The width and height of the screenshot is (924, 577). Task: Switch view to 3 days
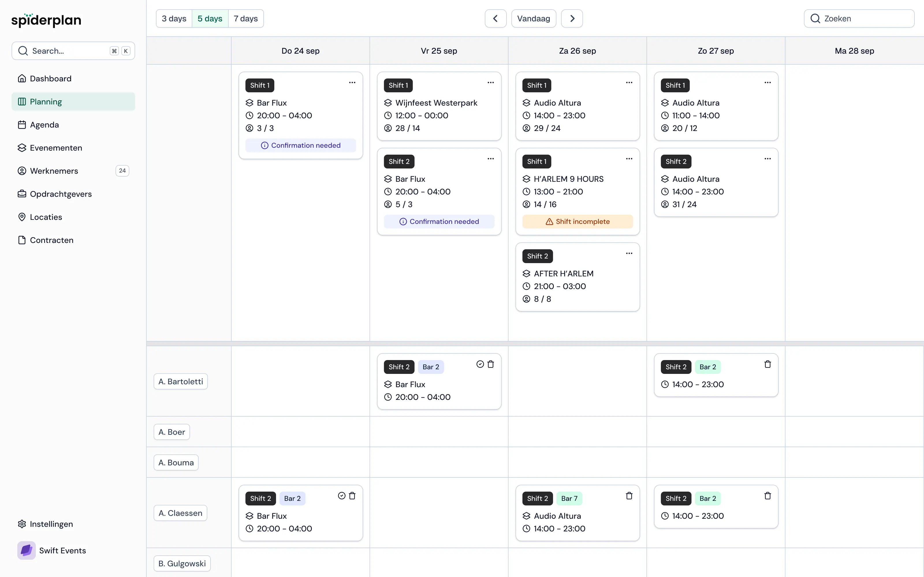(x=174, y=19)
